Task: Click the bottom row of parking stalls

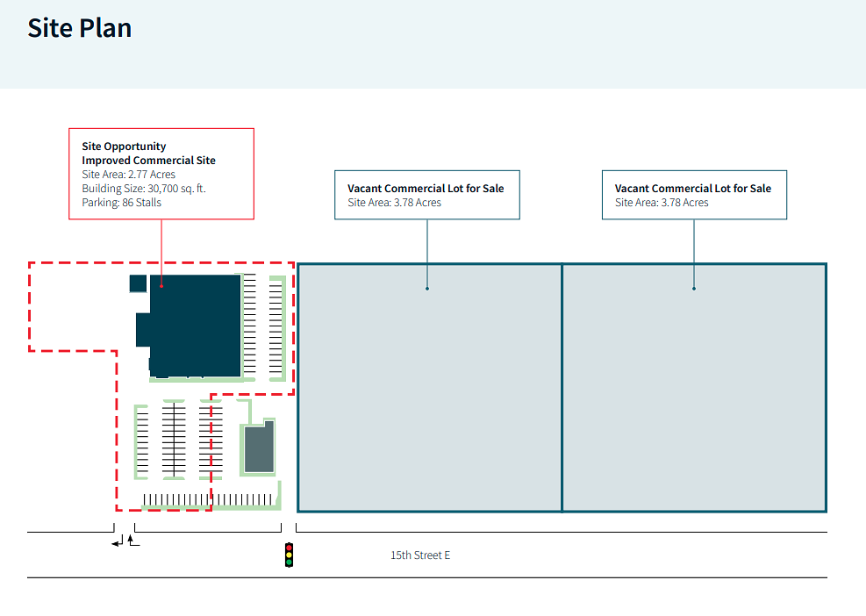Action: click(208, 499)
